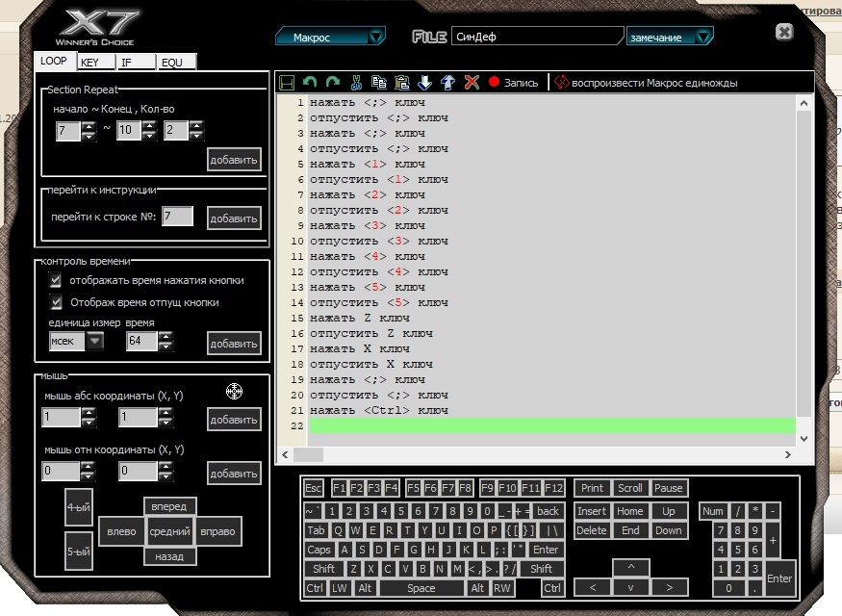Click the save macro floppy icon
The image size is (842, 616).
287,83
